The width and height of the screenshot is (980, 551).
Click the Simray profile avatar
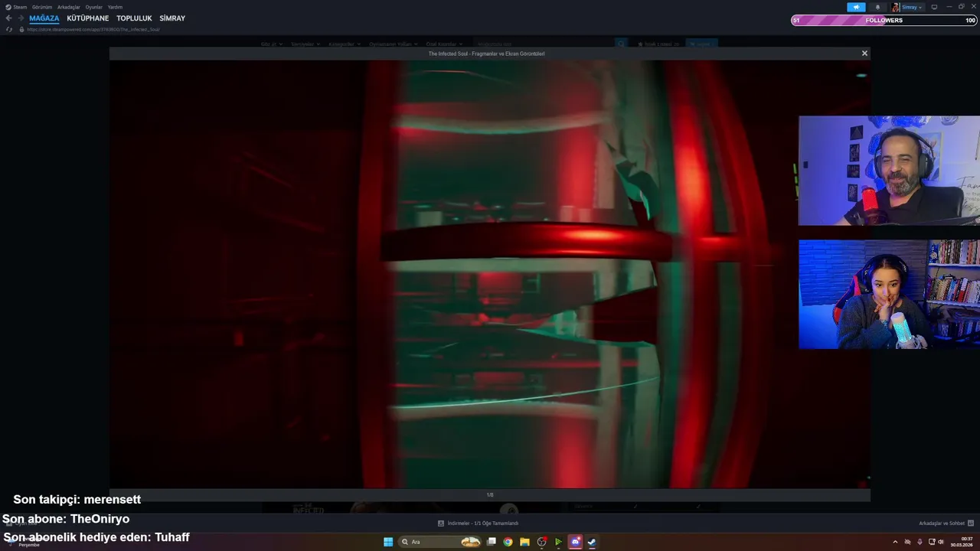[895, 7]
